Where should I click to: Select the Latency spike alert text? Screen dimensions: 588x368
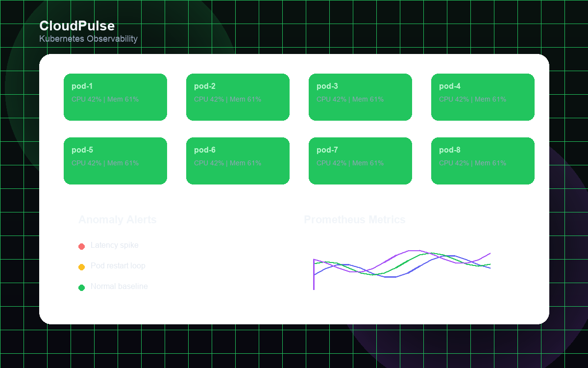[115, 245]
